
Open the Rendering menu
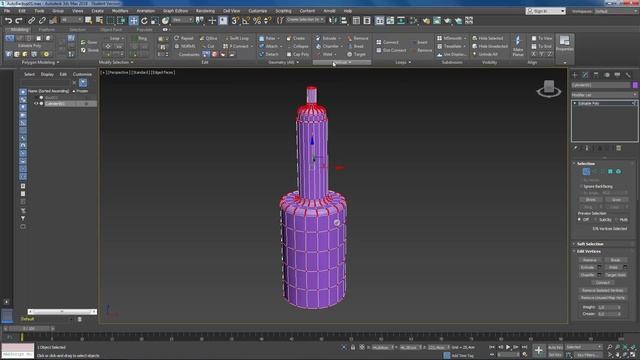pos(205,11)
